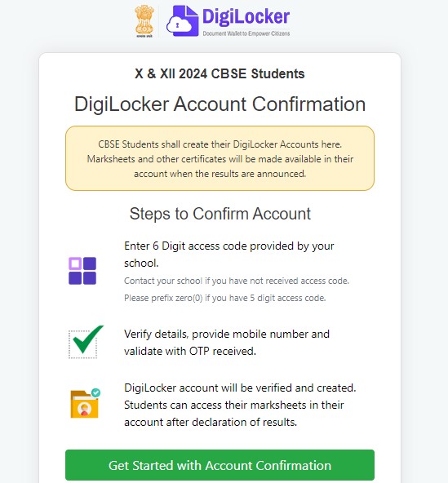Click the Contact your school hint text
Screen dimensions: 448x483
237,281
